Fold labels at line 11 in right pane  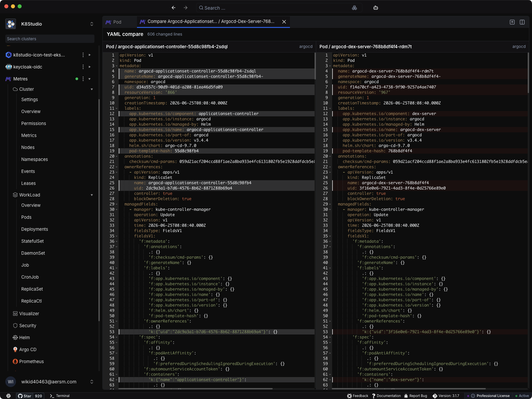tap(330, 108)
